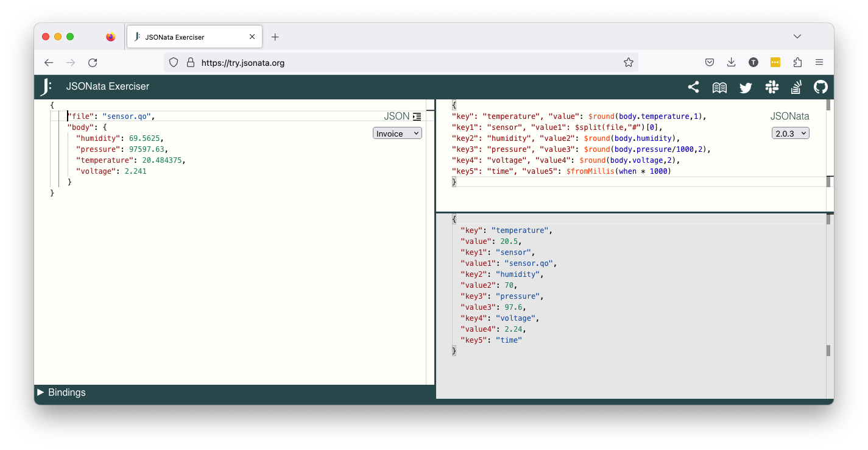Click the Save to Pocket icon
The image size is (868, 450).
click(710, 62)
